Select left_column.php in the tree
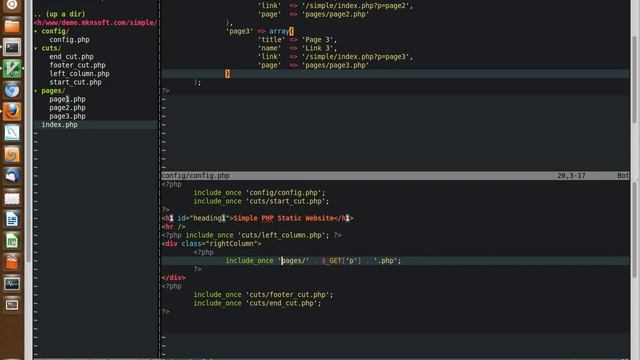 point(80,74)
